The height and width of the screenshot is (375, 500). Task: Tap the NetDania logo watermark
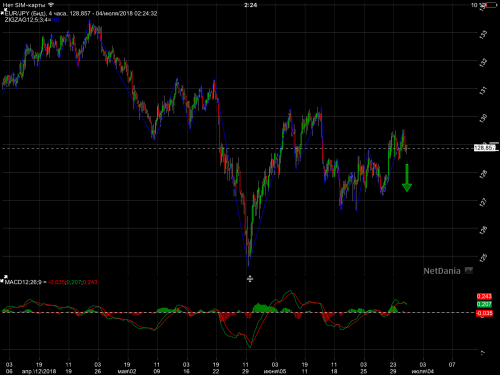pos(442,271)
